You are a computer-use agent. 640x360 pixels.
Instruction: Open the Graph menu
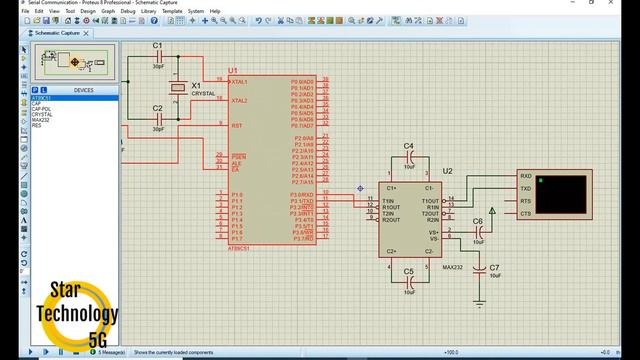[x=108, y=11]
